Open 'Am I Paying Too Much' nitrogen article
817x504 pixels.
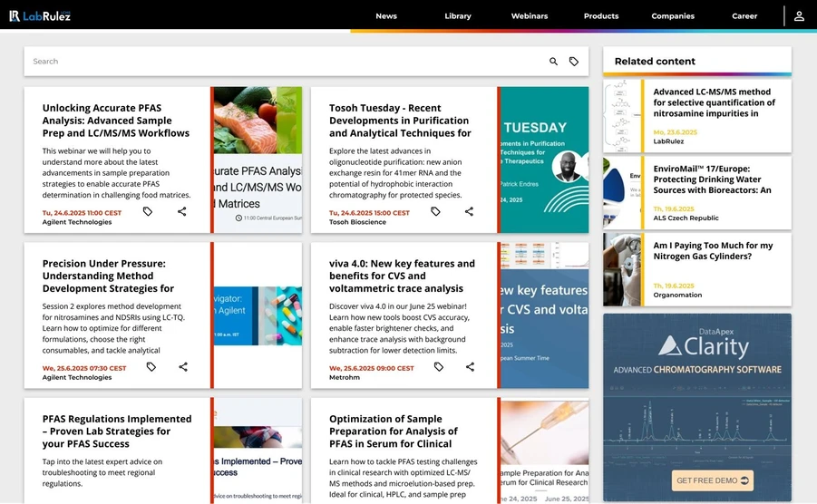[x=713, y=251]
